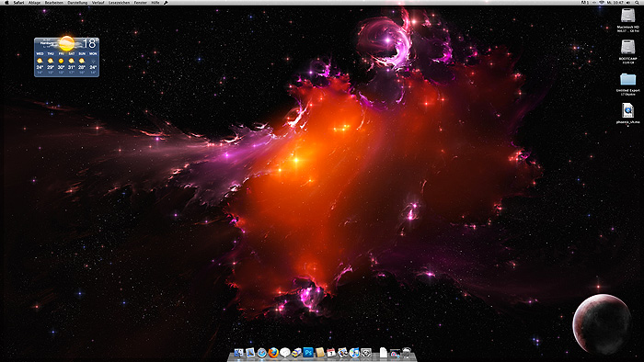Select MON forecast in weather widget

coord(93,63)
